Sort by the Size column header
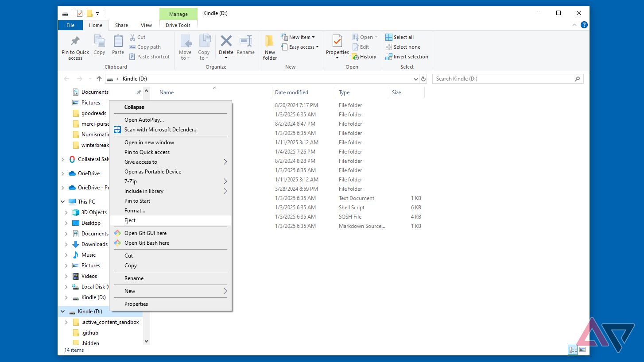This screenshot has width=644, height=362. tap(407, 92)
